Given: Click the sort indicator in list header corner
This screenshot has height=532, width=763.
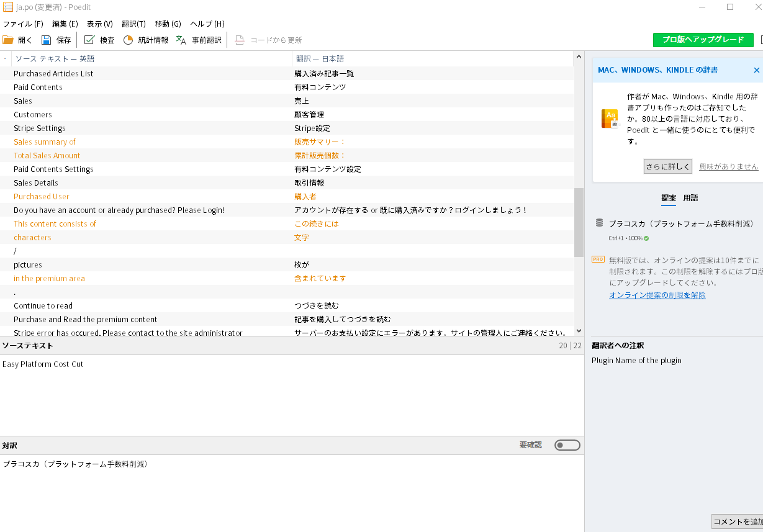Looking at the screenshot, I should coord(5,59).
